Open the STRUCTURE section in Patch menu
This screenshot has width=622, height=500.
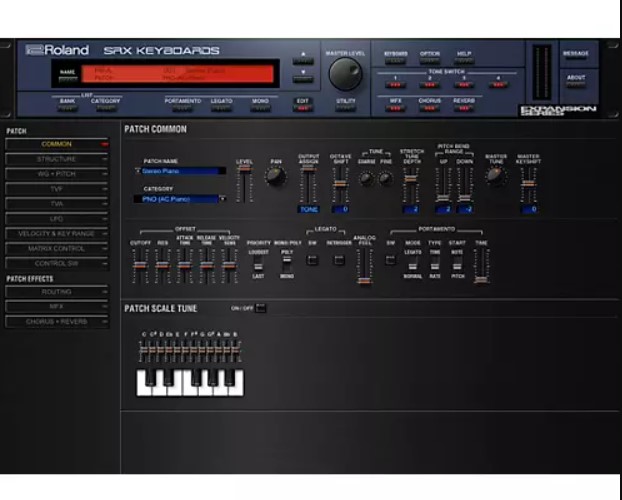[x=57, y=159]
